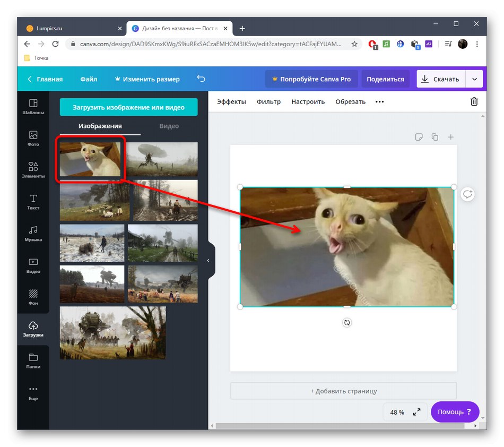Open the three-dots more options menu

tap(379, 102)
